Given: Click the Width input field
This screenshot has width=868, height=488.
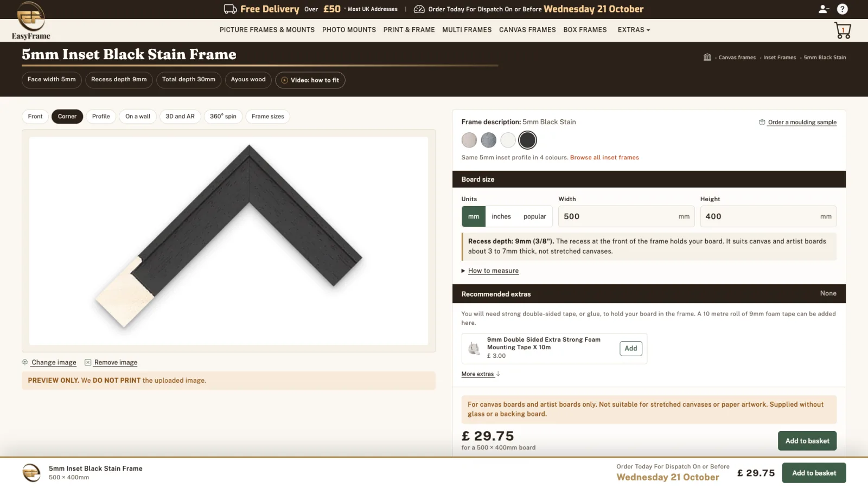Looking at the screenshot, I should (x=627, y=216).
